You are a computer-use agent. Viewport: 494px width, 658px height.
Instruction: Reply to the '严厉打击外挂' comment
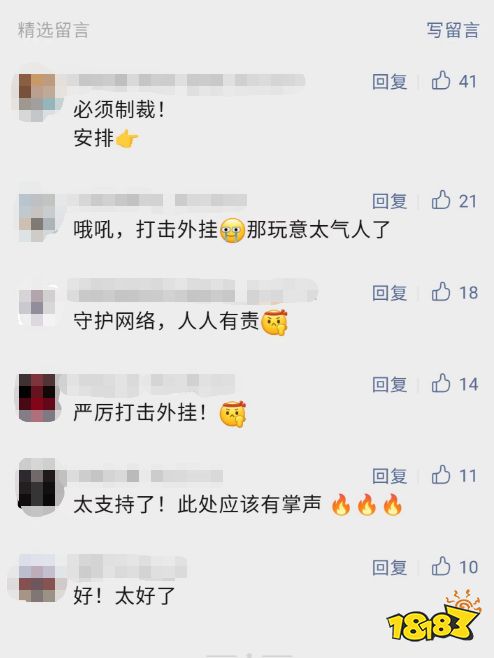click(x=389, y=384)
